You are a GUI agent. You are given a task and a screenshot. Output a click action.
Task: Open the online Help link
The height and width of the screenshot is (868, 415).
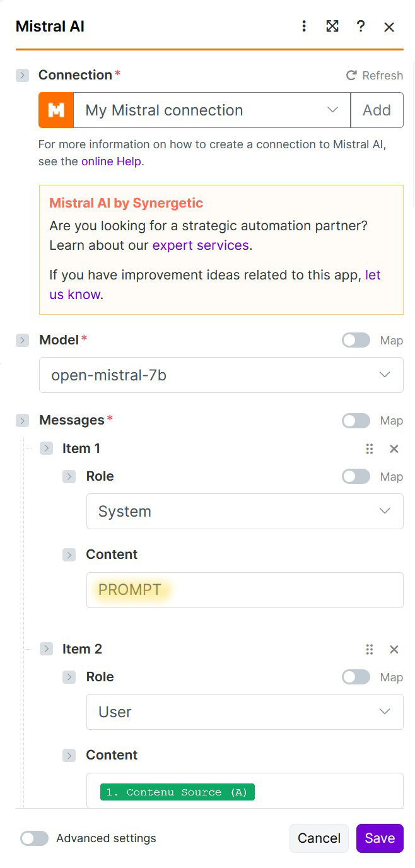coord(111,161)
